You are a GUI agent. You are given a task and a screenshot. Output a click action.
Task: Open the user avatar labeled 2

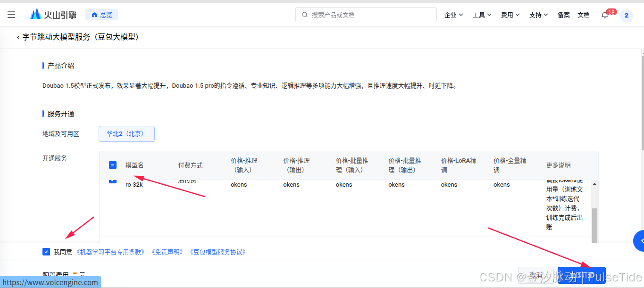click(x=627, y=16)
